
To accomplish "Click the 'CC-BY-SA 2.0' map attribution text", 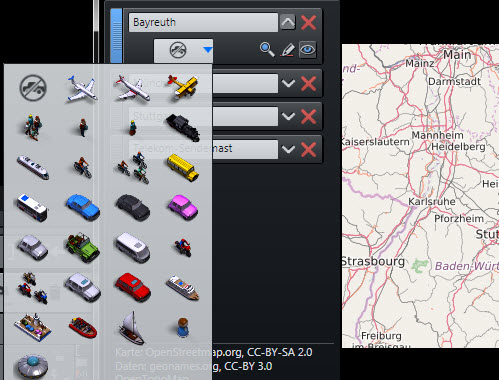I will [x=280, y=352].
